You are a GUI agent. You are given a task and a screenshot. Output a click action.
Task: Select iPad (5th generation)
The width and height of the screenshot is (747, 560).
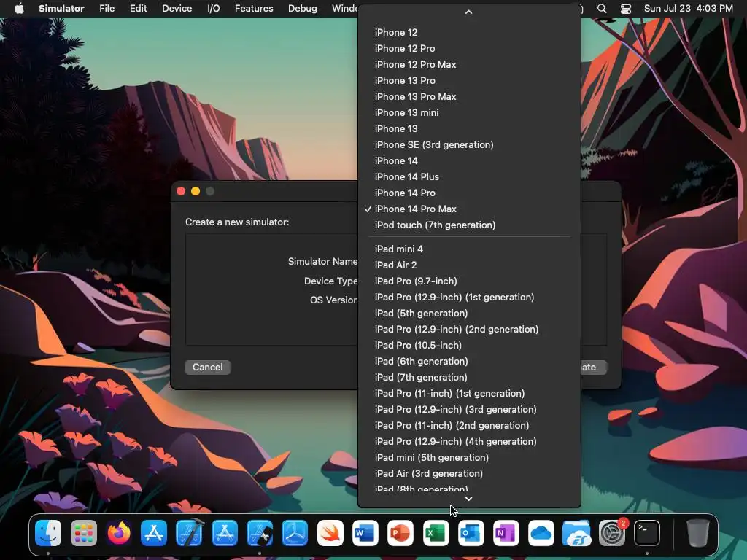tap(469, 314)
